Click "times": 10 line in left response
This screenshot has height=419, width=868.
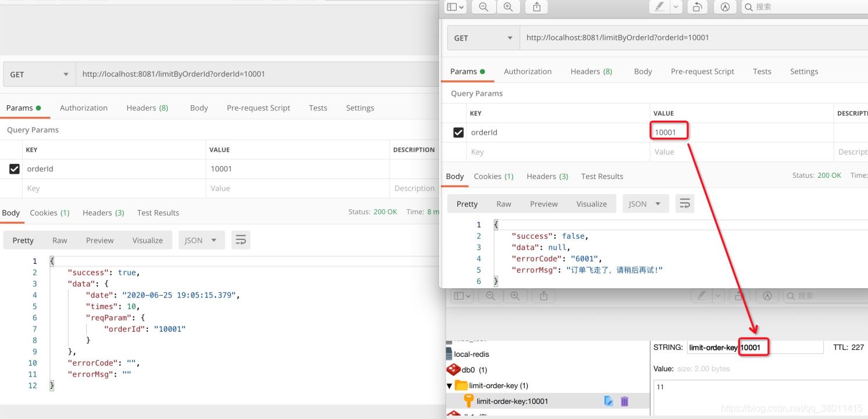pyautogui.click(x=113, y=306)
